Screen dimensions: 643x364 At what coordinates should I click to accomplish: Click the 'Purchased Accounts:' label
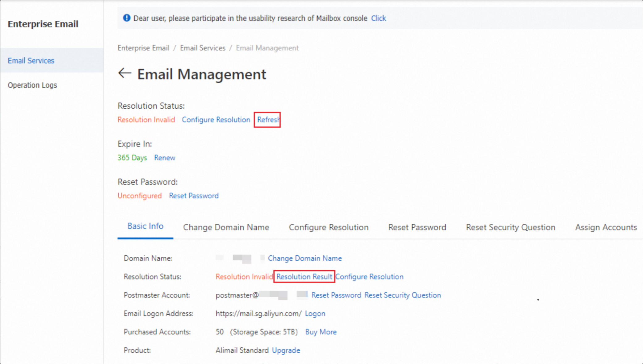tap(157, 332)
